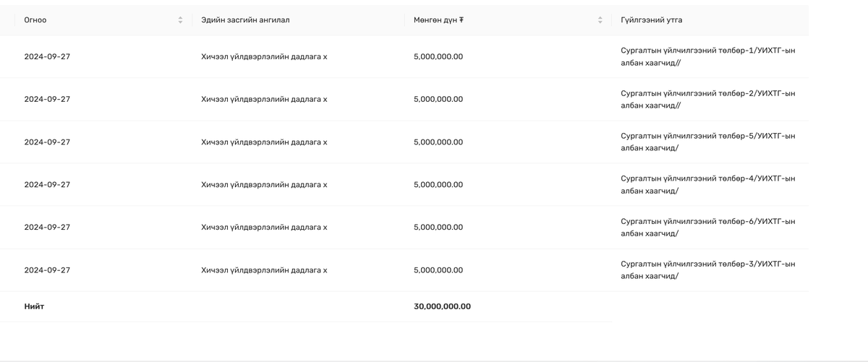Click the sort arrows icon next to Огноо
Screen dimensions: 868x362
(180, 20)
